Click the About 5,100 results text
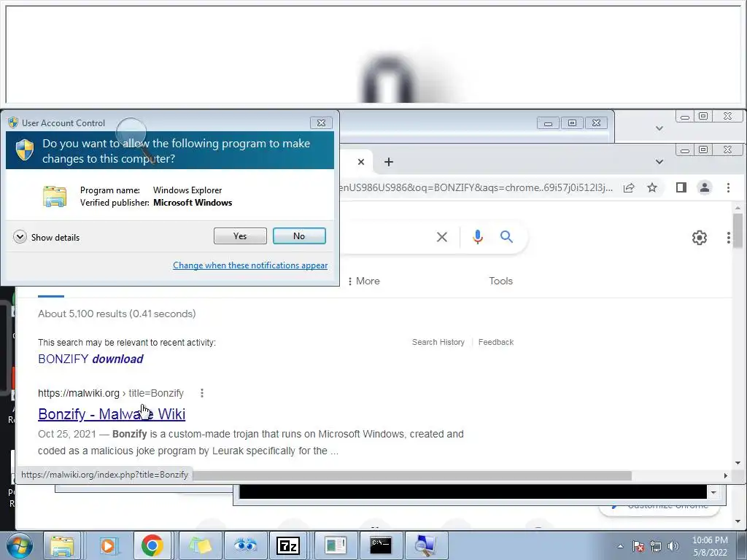 click(x=117, y=314)
